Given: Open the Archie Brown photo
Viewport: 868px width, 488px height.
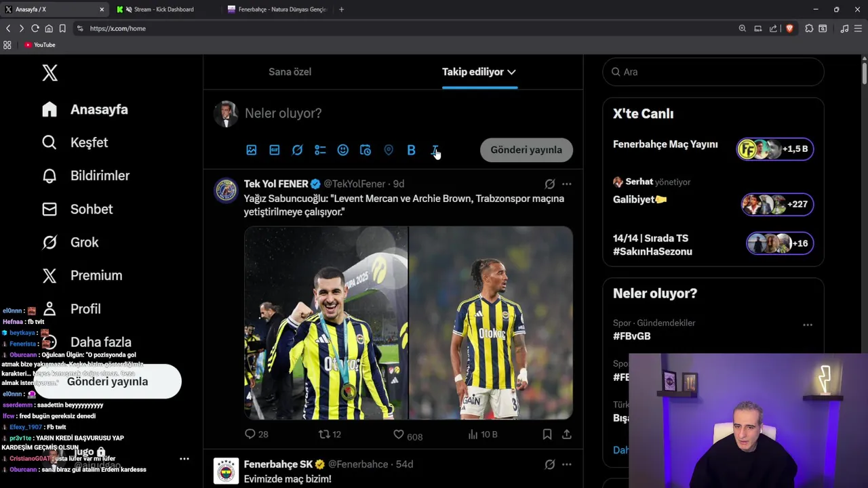Looking at the screenshot, I should (491, 323).
